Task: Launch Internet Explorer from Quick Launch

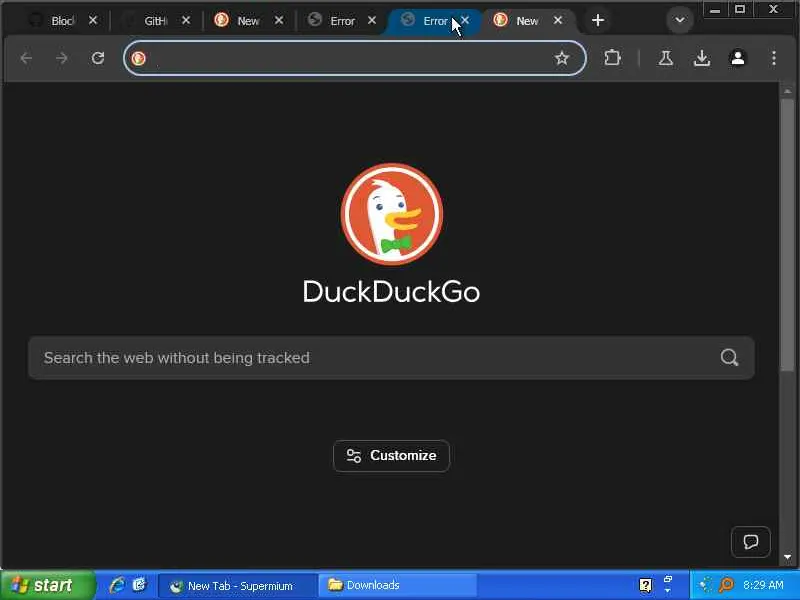Action: (x=117, y=585)
